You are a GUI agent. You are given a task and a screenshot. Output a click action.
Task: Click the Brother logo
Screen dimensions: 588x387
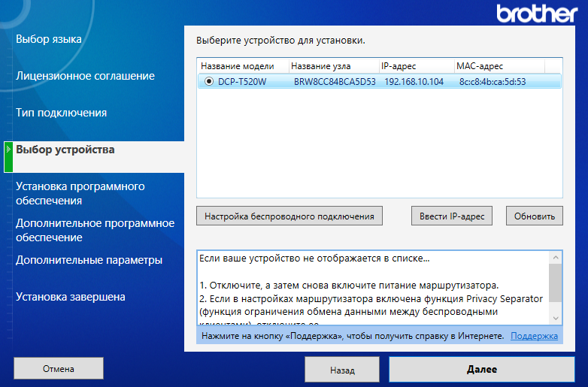click(x=537, y=14)
